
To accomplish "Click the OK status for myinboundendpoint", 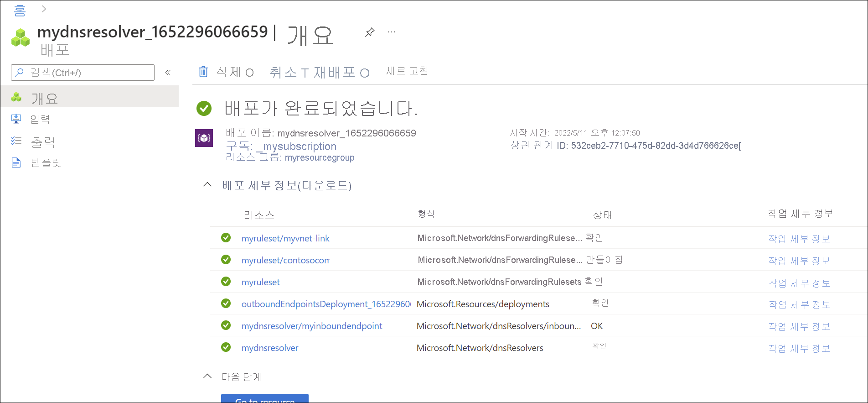I will (597, 326).
